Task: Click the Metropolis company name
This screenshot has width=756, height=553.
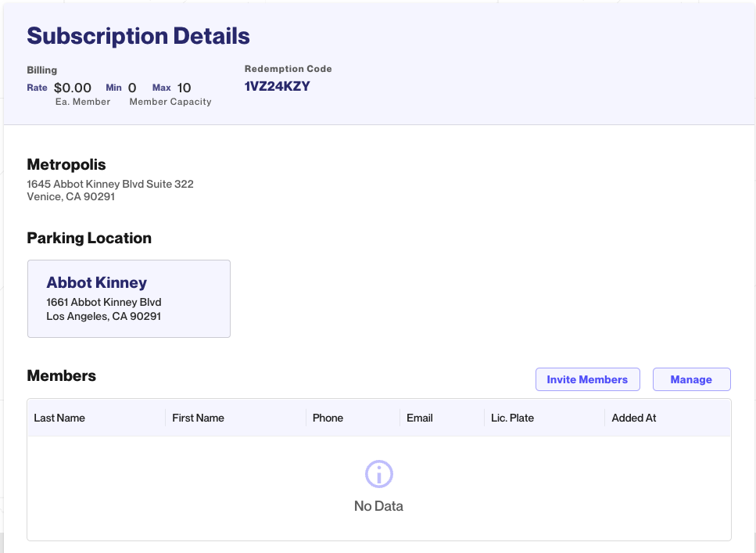Action: click(66, 164)
